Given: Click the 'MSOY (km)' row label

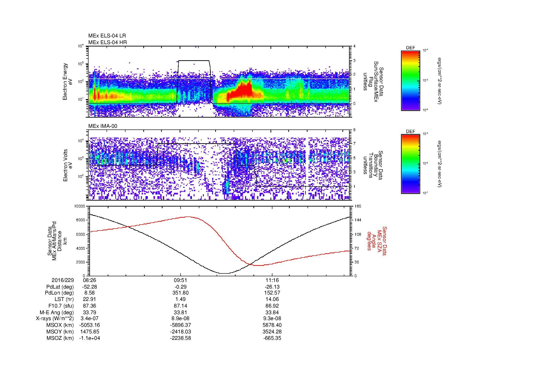Looking at the screenshot, I should coord(60,332).
